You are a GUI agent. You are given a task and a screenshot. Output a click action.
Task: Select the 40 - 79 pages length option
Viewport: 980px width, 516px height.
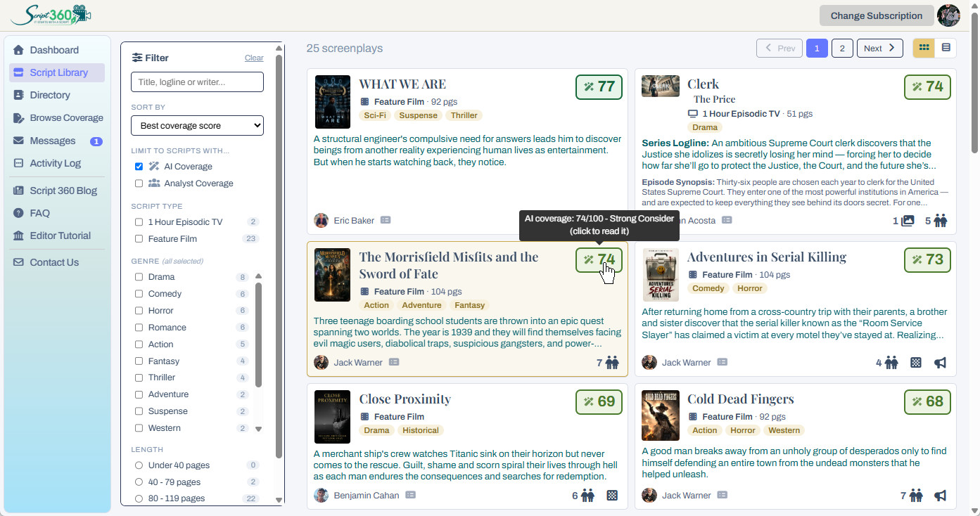(x=139, y=482)
